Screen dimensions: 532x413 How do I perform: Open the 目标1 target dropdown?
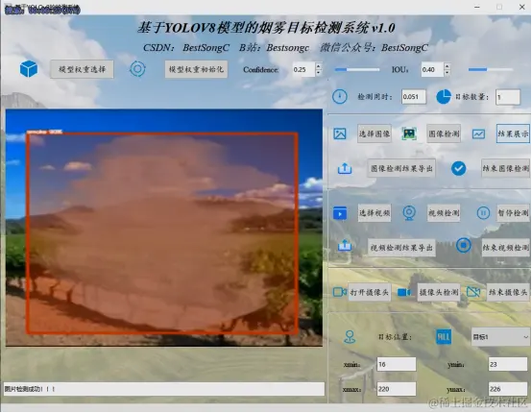(x=500, y=337)
